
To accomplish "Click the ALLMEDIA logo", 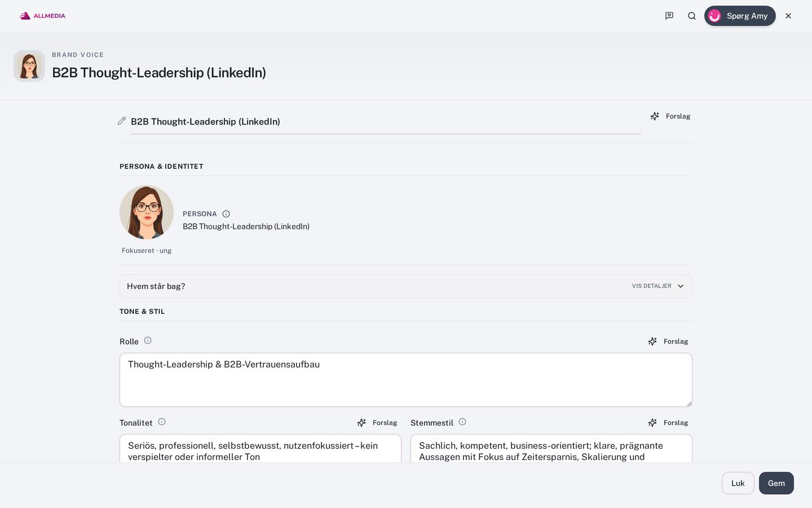I will click(42, 16).
